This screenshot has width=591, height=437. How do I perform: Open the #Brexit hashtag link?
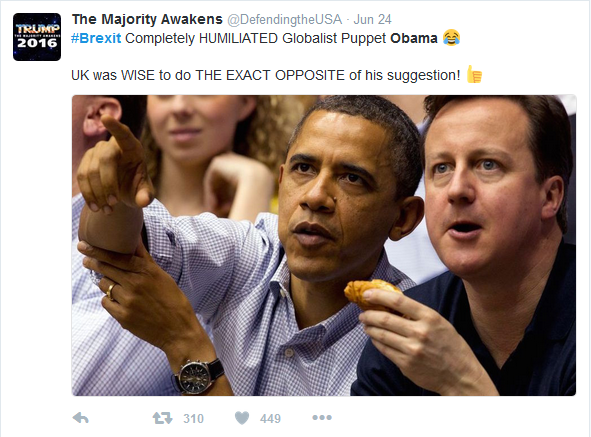coord(96,38)
